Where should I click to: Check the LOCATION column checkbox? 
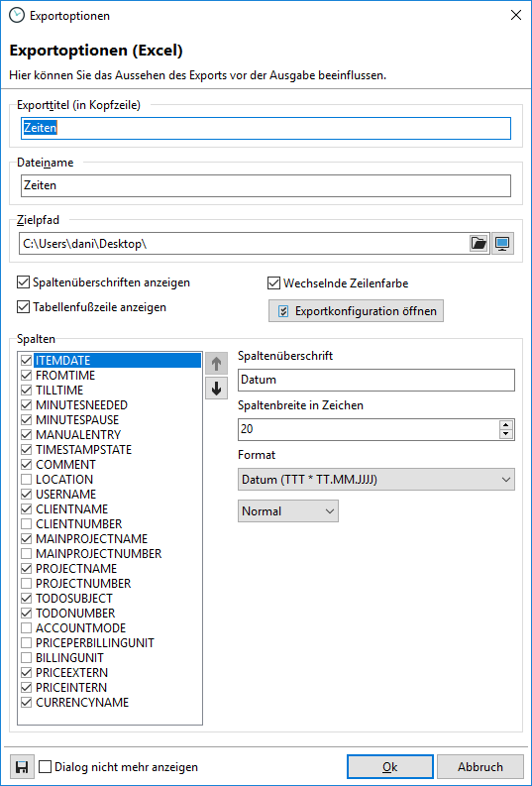click(27, 479)
